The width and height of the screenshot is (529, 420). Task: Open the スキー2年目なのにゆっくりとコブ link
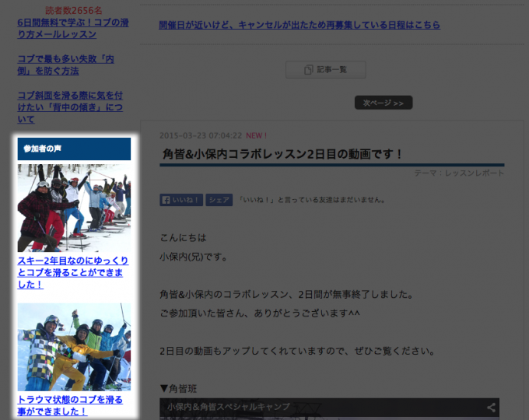(73, 272)
